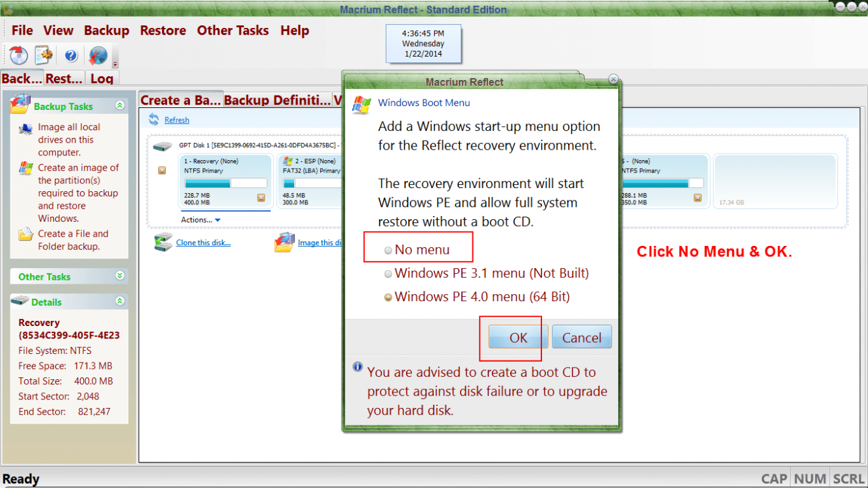Open the Actions dropdown under Recovery partition
Screen dimensions: 868x488
(201, 220)
